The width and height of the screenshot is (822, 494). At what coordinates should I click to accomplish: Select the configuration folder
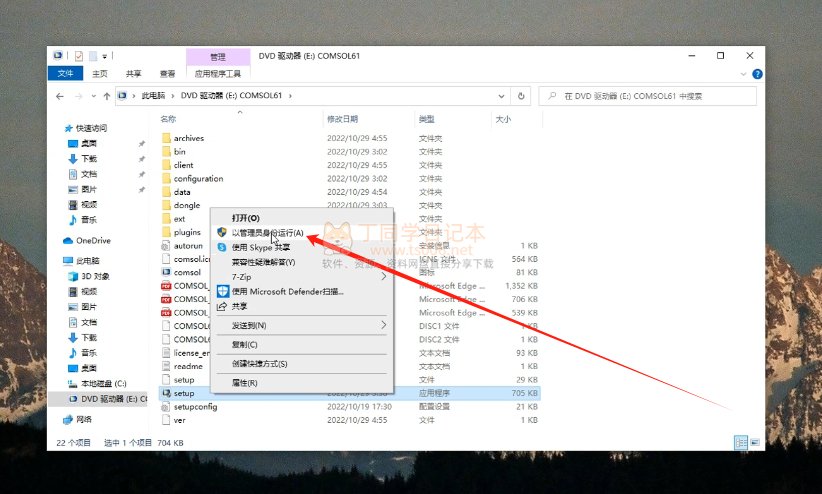pos(198,178)
